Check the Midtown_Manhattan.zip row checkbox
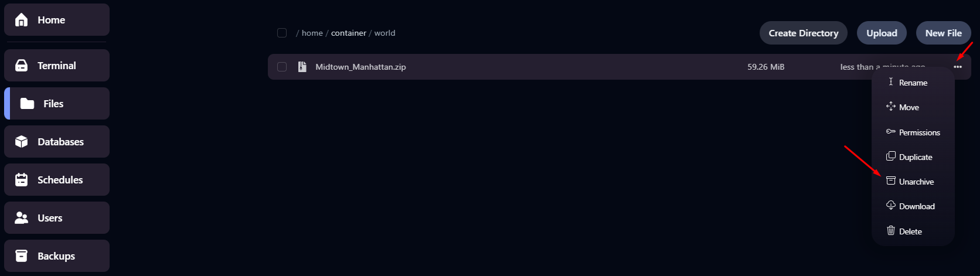This screenshot has width=980, height=276. click(x=282, y=67)
